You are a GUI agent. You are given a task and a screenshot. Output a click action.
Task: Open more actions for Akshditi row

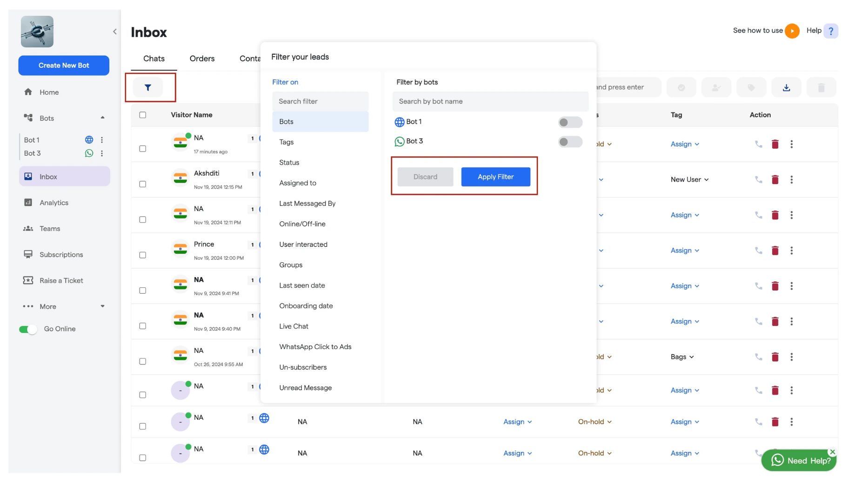(791, 179)
